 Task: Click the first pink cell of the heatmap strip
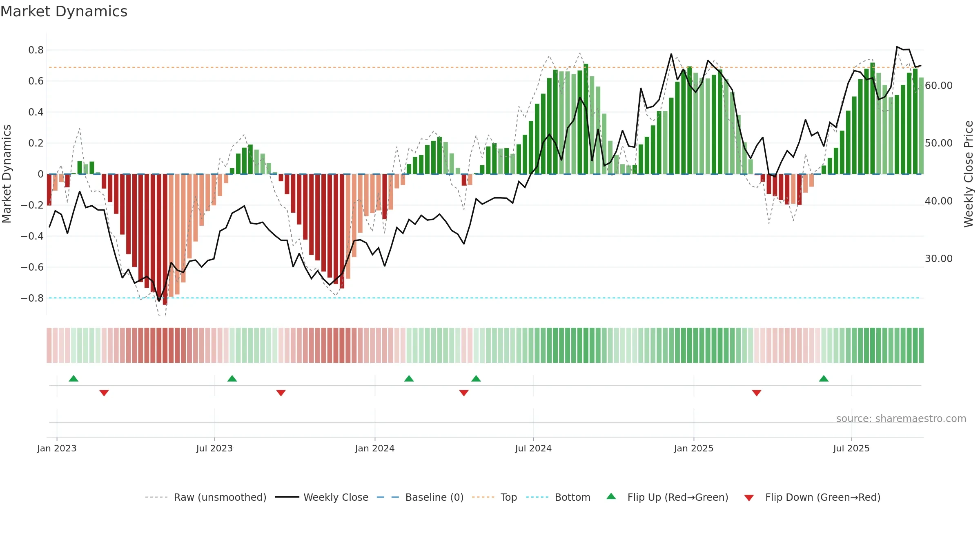tap(49, 345)
